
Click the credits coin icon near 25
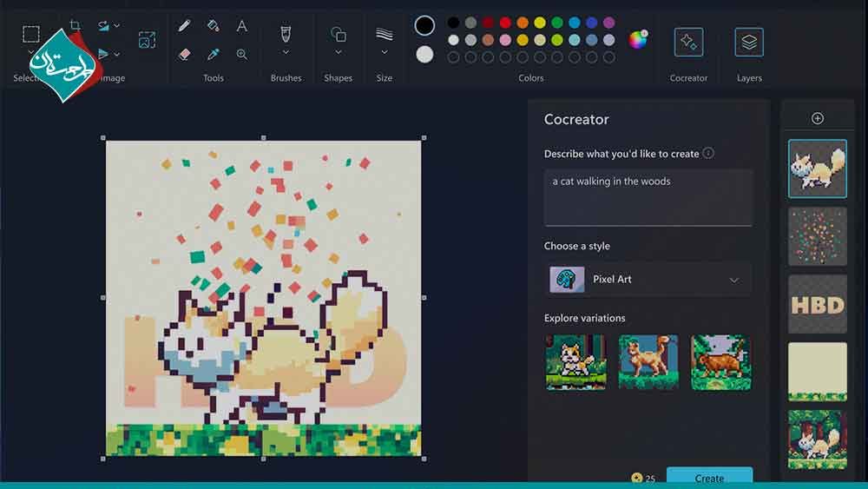click(x=636, y=478)
